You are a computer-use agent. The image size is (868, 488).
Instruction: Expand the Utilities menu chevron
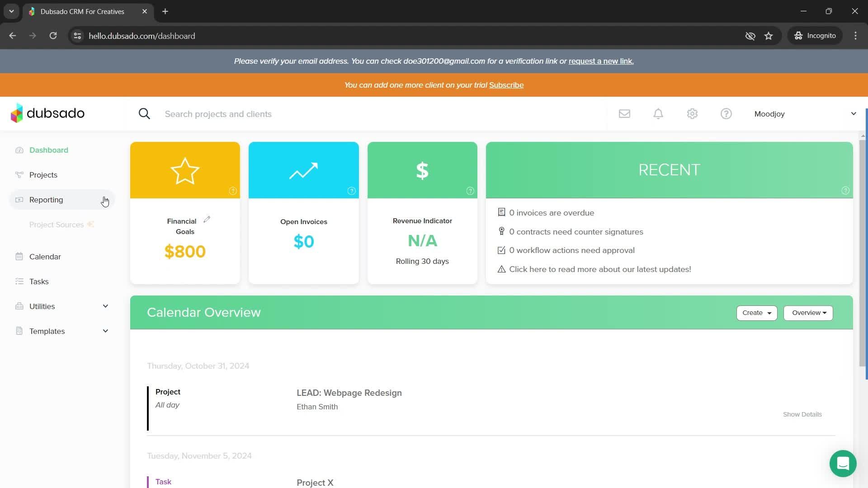point(105,306)
